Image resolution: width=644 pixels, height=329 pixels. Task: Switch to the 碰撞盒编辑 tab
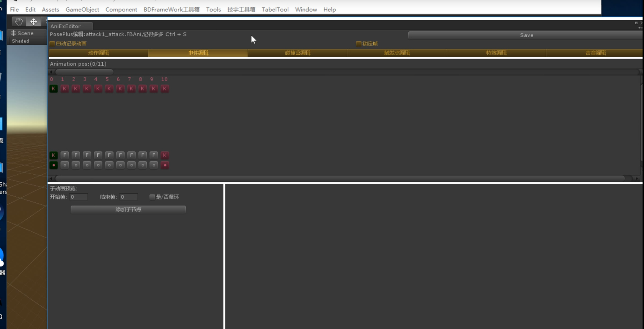click(298, 53)
